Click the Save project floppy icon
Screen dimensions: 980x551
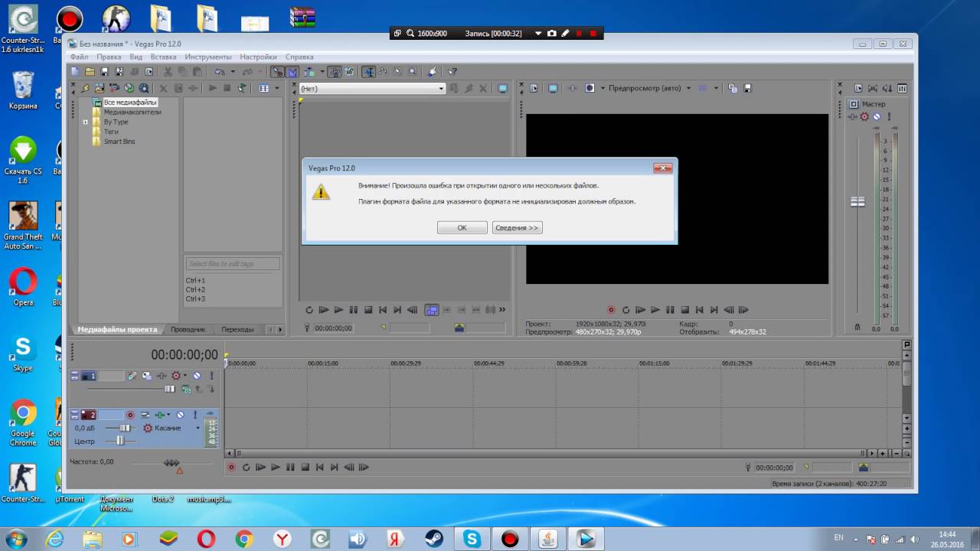tap(105, 71)
